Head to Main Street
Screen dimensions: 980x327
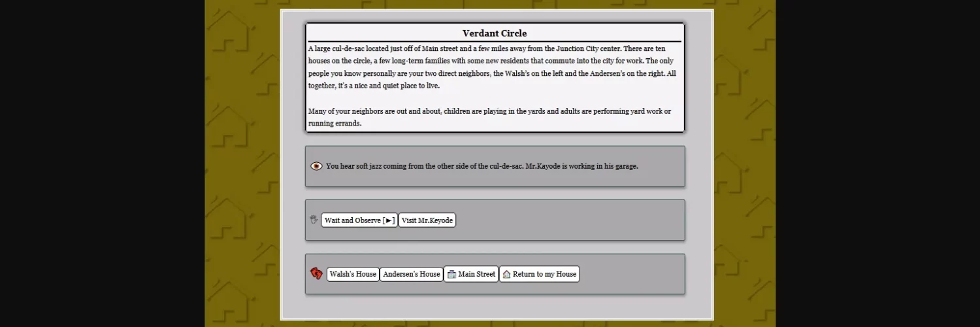tap(476, 274)
